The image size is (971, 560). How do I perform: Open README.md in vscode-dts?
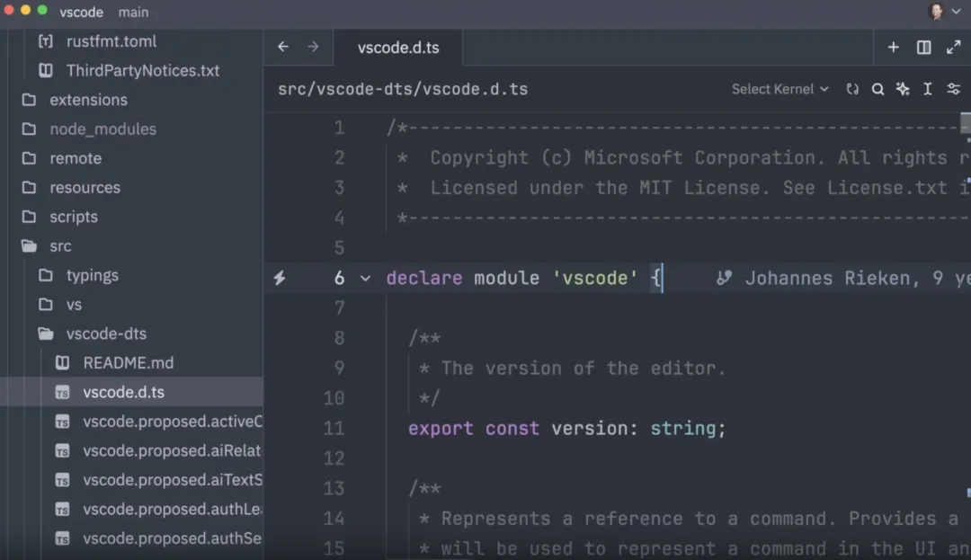tap(129, 362)
